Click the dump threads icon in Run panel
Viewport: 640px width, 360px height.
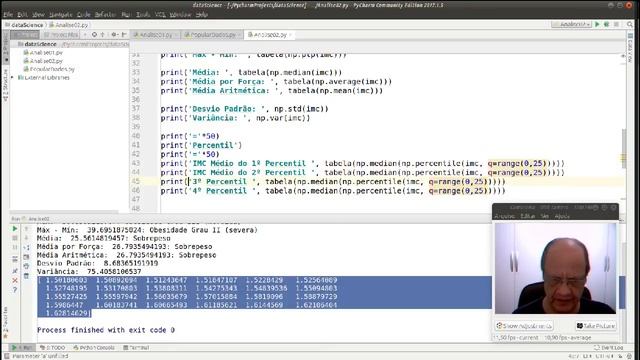[15, 259]
